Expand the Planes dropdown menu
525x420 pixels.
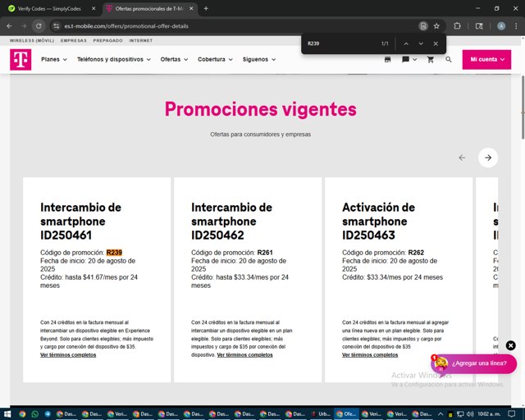click(x=54, y=59)
